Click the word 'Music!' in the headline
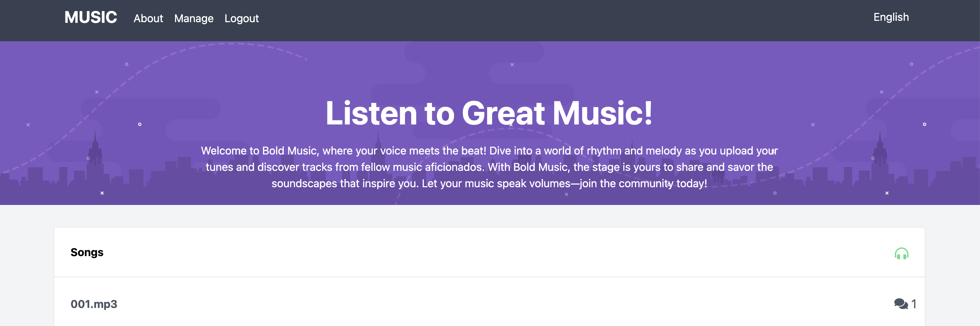 (602, 113)
